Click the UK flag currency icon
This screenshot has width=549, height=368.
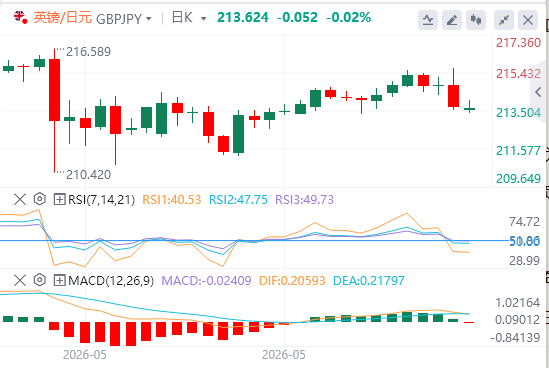click(x=20, y=17)
